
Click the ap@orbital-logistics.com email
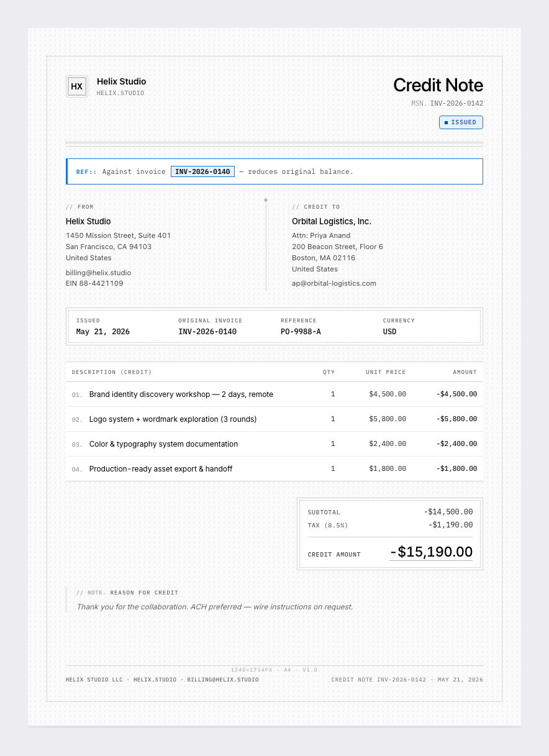tap(334, 283)
